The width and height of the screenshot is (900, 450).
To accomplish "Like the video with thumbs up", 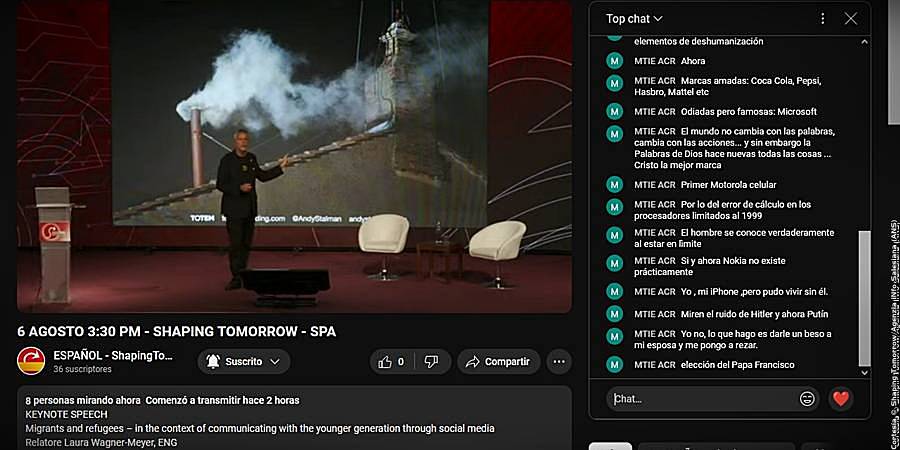I will pyautogui.click(x=392, y=362).
